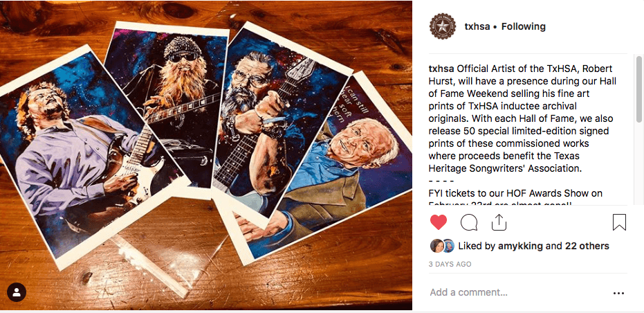Open comments with speech bubble icon
Screen dimensions: 644x313
pos(468,222)
